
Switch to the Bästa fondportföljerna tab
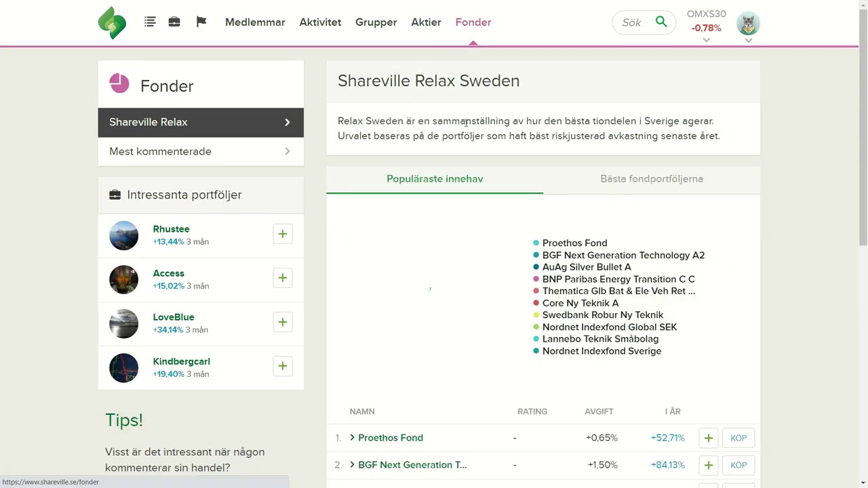pyautogui.click(x=652, y=179)
